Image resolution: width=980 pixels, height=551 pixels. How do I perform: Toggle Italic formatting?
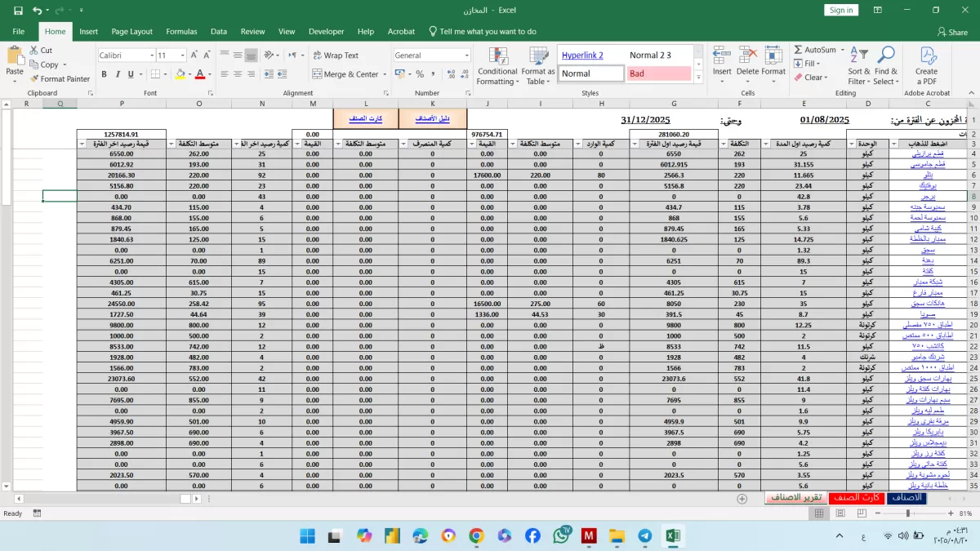coord(119,74)
